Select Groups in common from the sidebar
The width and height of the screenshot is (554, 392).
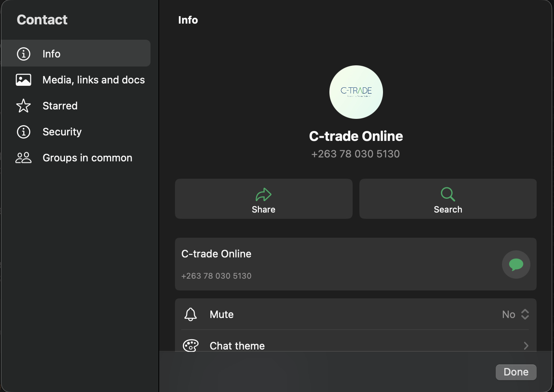(87, 157)
